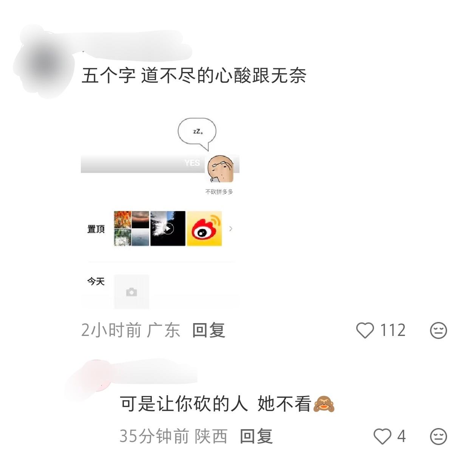Tap the dislike face on the 陕西 reply

[438, 437]
